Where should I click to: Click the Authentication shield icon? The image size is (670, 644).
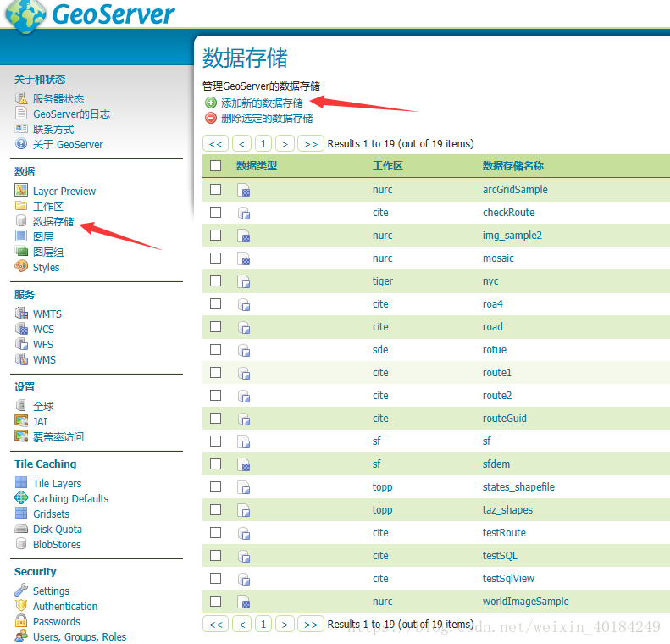point(21,606)
